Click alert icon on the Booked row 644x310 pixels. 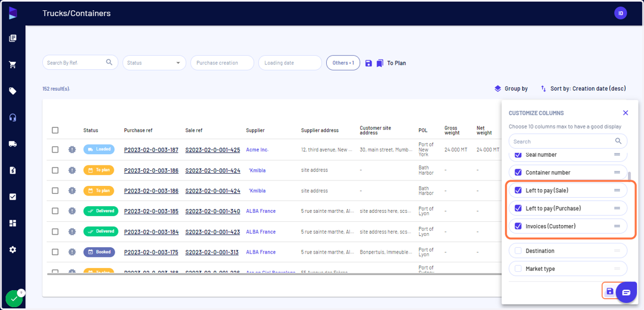(72, 251)
